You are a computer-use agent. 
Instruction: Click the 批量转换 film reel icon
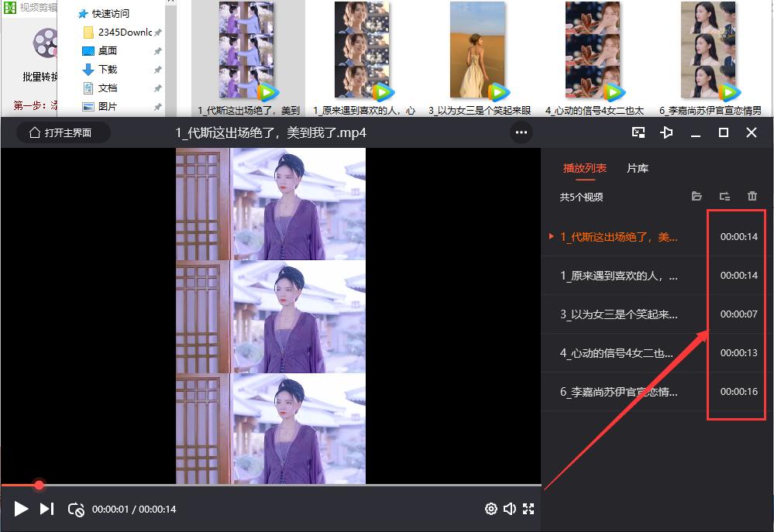[45, 43]
